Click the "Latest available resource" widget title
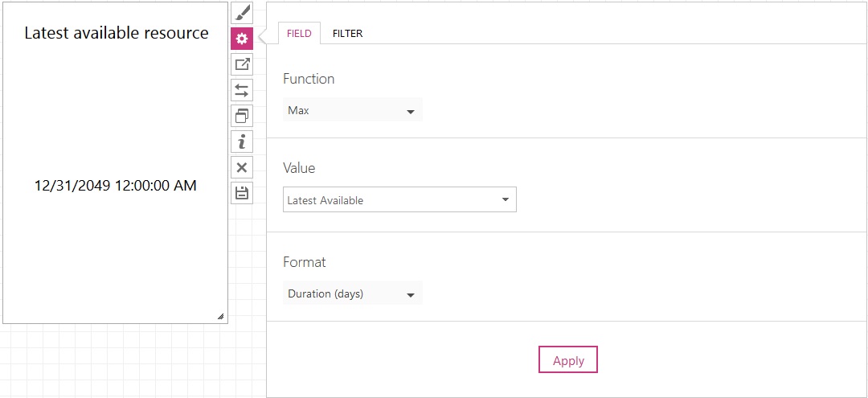The image size is (868, 398). coord(117,33)
